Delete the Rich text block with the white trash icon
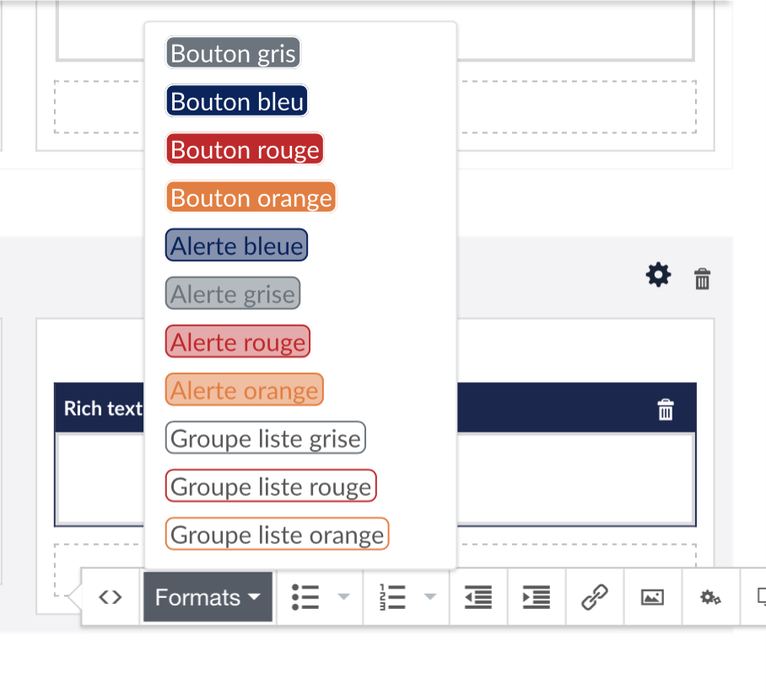This screenshot has height=700, width=766. (x=666, y=409)
